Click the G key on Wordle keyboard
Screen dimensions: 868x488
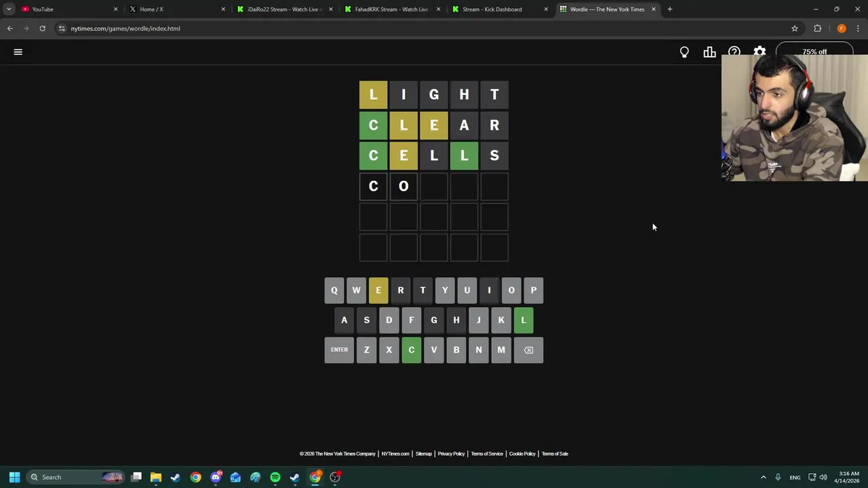click(x=434, y=320)
